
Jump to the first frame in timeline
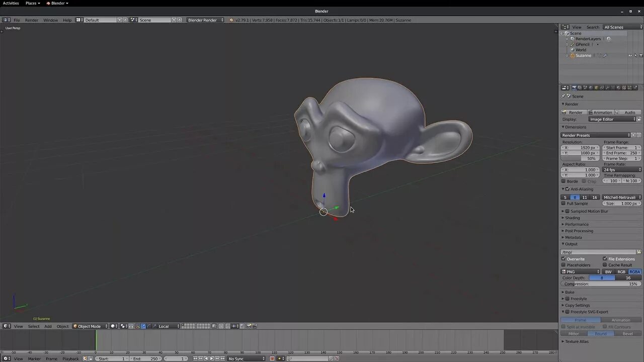point(195,358)
